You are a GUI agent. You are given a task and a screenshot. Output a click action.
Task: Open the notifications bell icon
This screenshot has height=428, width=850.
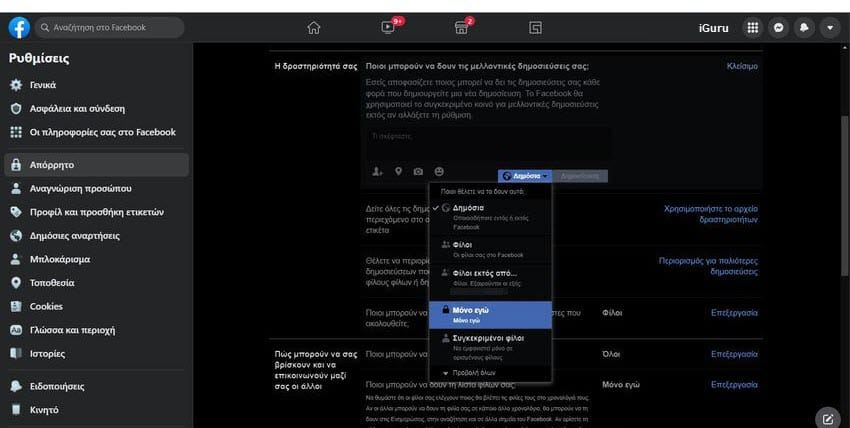click(x=804, y=28)
